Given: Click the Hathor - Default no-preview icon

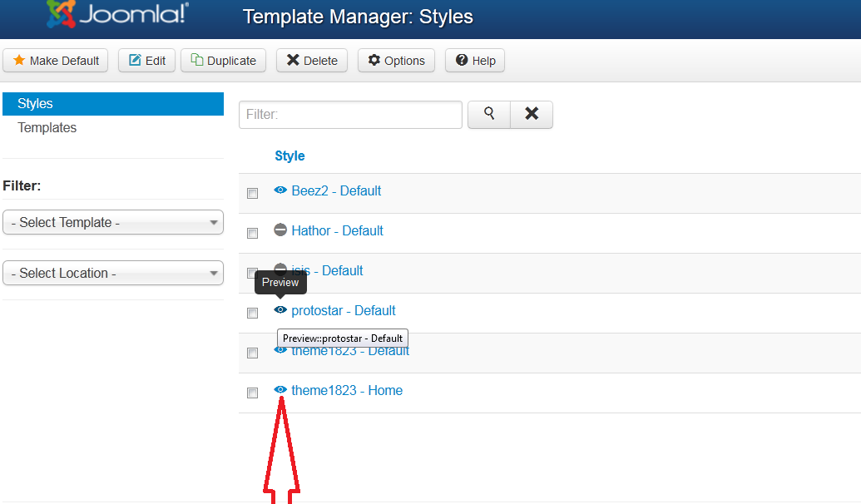Looking at the screenshot, I should pos(280,230).
